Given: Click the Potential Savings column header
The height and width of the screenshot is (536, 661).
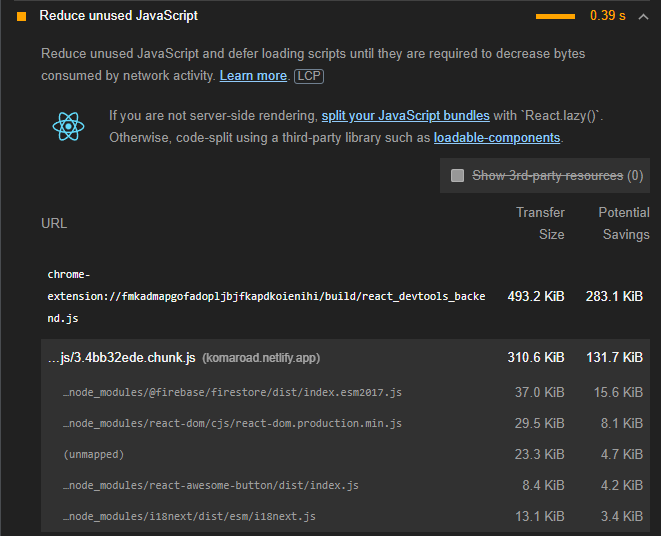Looking at the screenshot, I should (624, 224).
